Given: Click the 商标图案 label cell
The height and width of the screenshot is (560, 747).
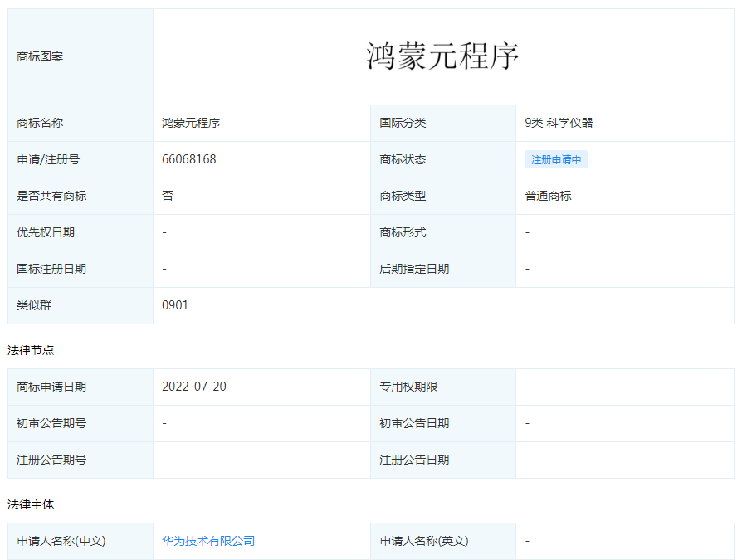Looking at the screenshot, I should coord(81,56).
